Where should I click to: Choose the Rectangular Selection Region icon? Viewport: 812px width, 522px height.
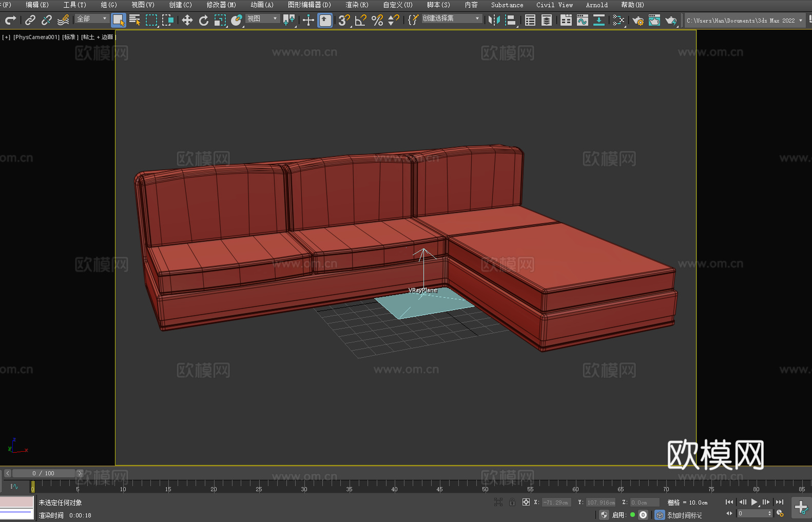[x=151, y=20]
